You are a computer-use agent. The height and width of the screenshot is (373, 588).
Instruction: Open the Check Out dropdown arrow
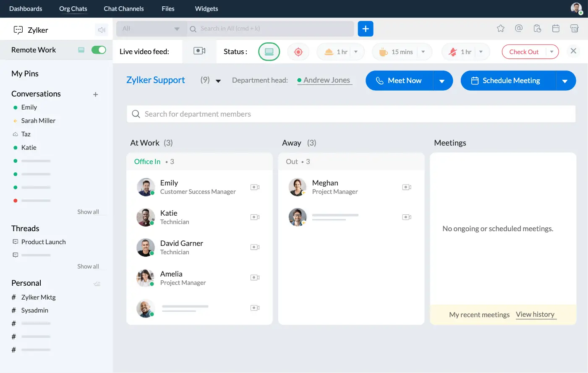point(551,52)
